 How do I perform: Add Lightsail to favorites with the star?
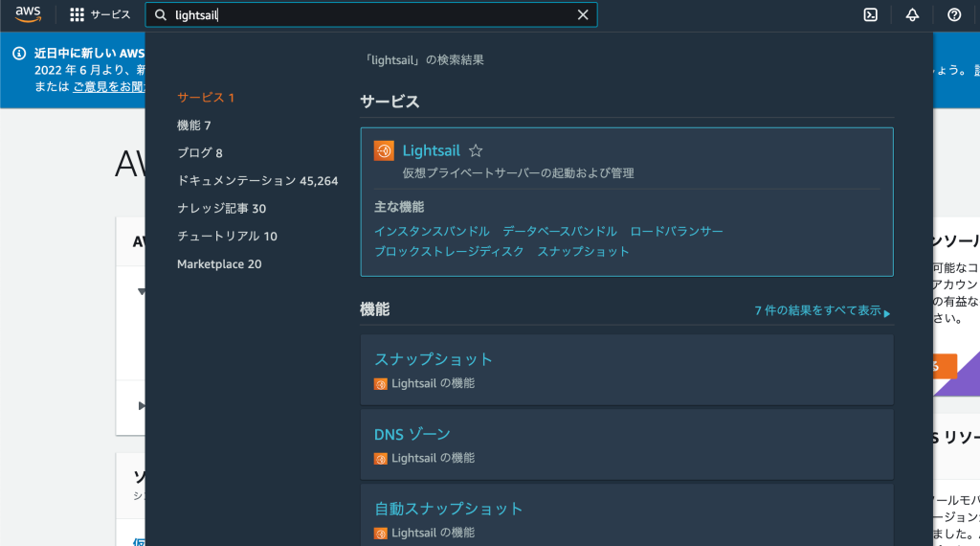coord(476,150)
